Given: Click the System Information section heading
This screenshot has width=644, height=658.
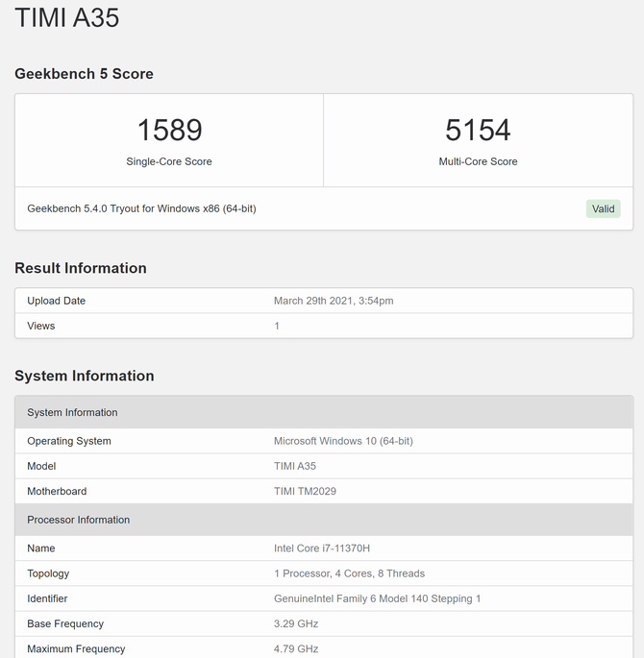Looking at the screenshot, I should pos(84,376).
